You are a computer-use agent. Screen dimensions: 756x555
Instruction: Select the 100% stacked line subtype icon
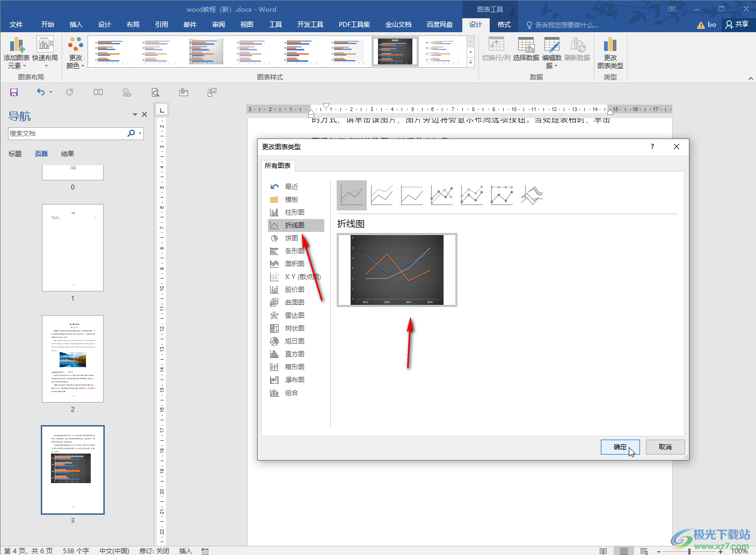point(412,195)
